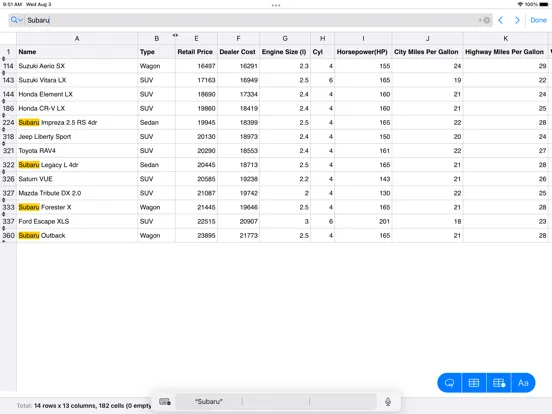Image resolution: width=552 pixels, height=414 pixels.
Task: Clear the search field with the X icon
Action: pos(486,20)
